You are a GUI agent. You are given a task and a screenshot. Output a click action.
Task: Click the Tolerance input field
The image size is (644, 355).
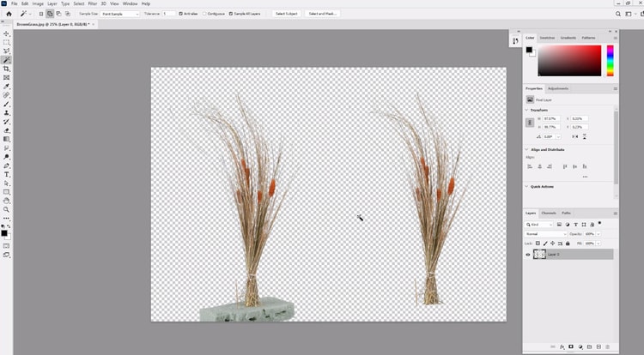169,14
